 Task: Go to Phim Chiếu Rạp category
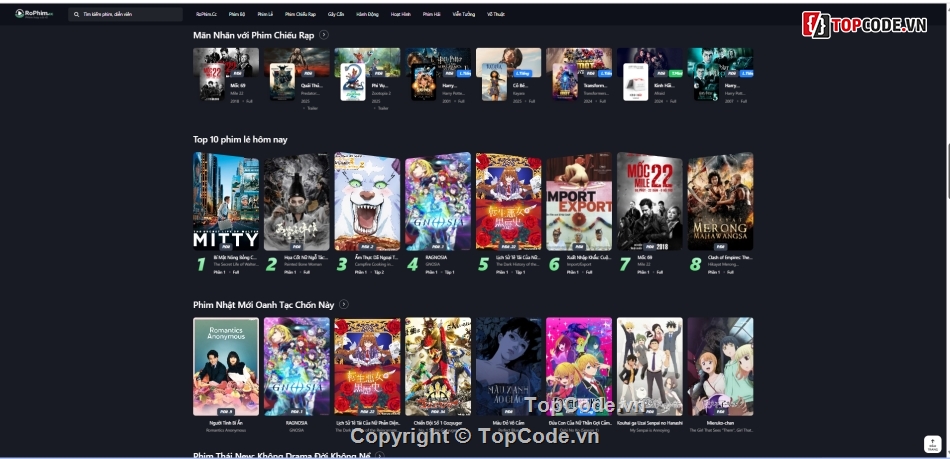click(x=300, y=15)
